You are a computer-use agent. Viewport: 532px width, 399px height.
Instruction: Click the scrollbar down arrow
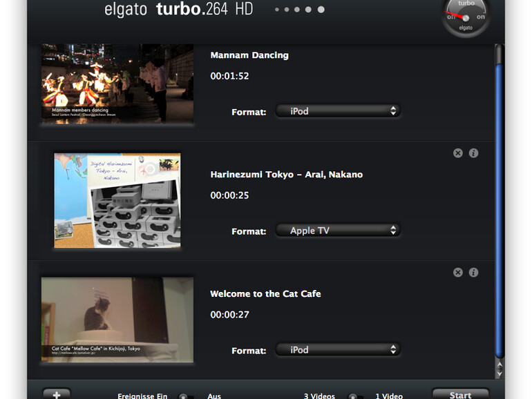(500, 373)
